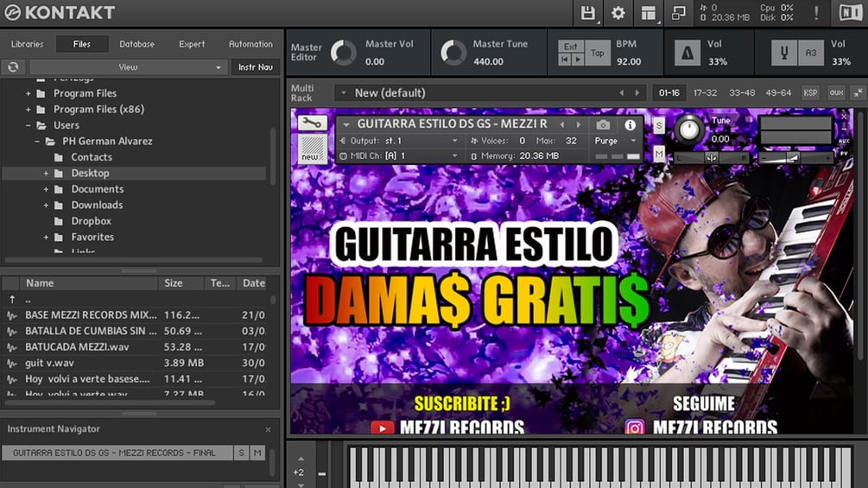
Task: Toggle the aux button in rack
Action: coord(836,93)
